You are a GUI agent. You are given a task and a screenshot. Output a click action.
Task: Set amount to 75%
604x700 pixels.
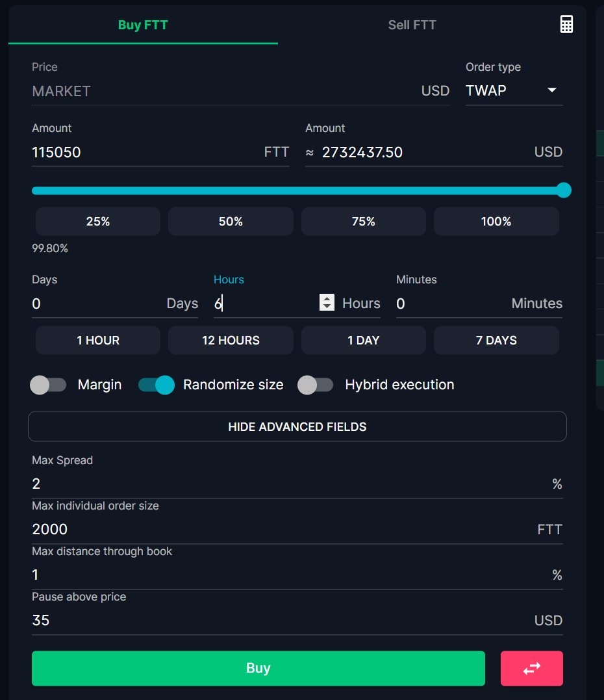tap(363, 222)
